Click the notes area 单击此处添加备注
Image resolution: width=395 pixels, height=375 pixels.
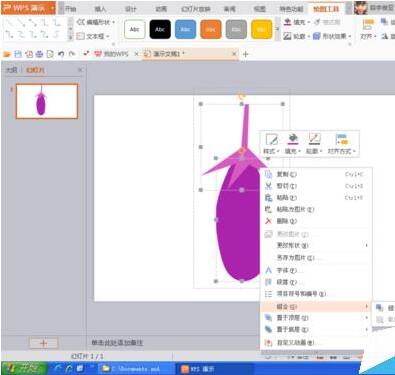pos(117,343)
